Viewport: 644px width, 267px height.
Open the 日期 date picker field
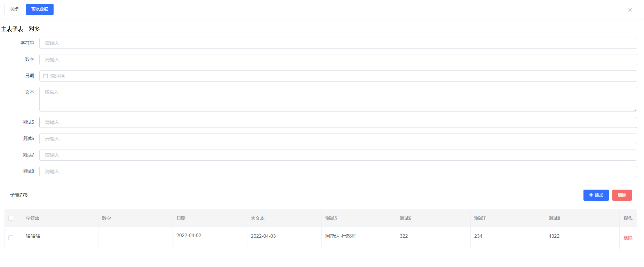337,76
